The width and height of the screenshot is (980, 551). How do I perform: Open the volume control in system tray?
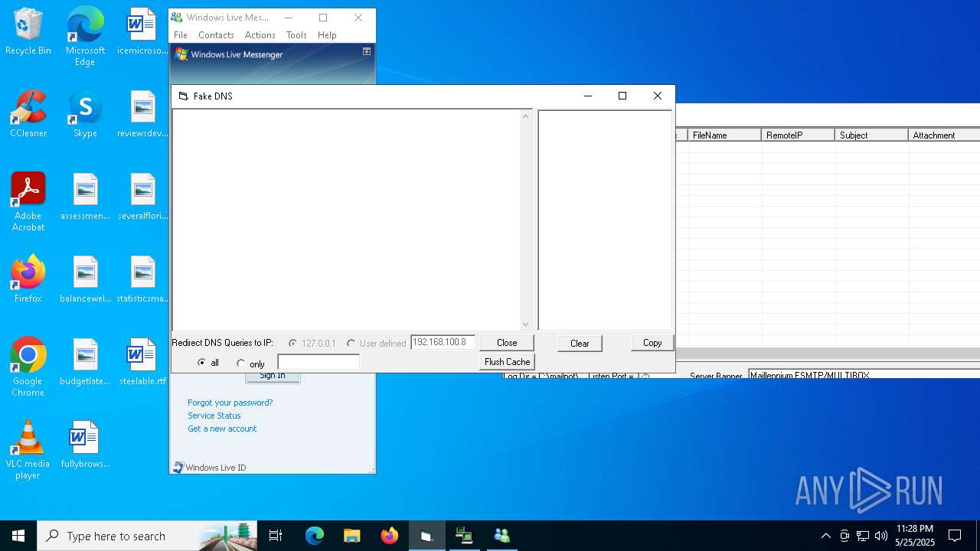[x=880, y=536]
